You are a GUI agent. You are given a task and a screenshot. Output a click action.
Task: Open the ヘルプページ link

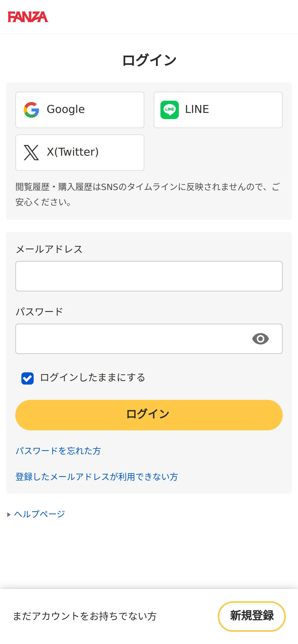click(x=39, y=514)
